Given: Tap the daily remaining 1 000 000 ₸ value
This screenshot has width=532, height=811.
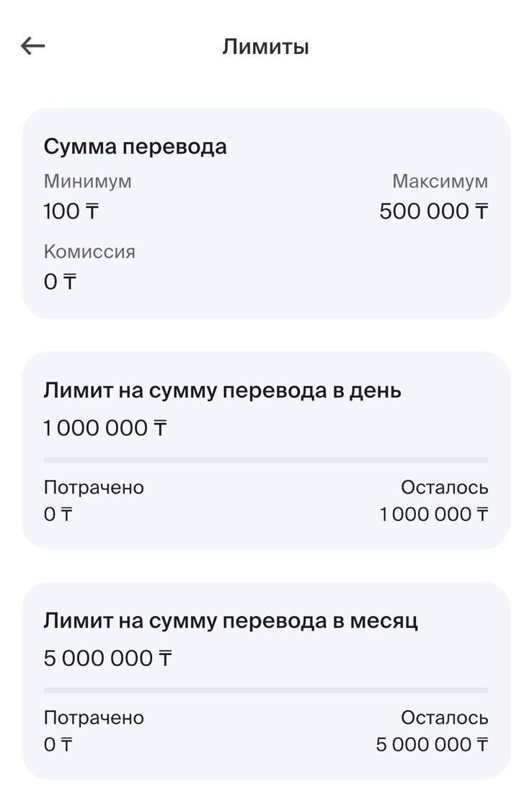Looking at the screenshot, I should [433, 515].
